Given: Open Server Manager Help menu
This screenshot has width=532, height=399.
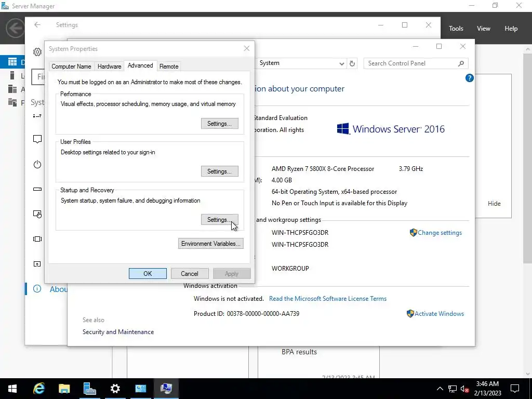Looking at the screenshot, I should click(x=511, y=29).
